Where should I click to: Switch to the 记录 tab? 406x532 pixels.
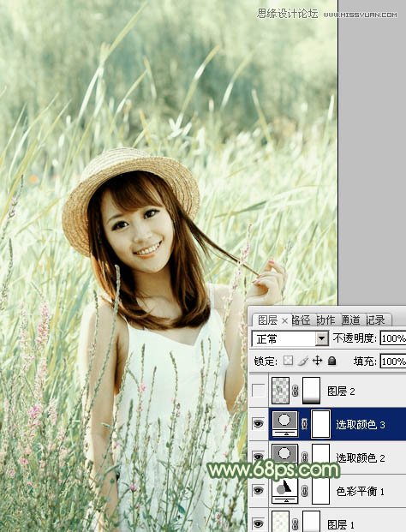[x=376, y=320]
